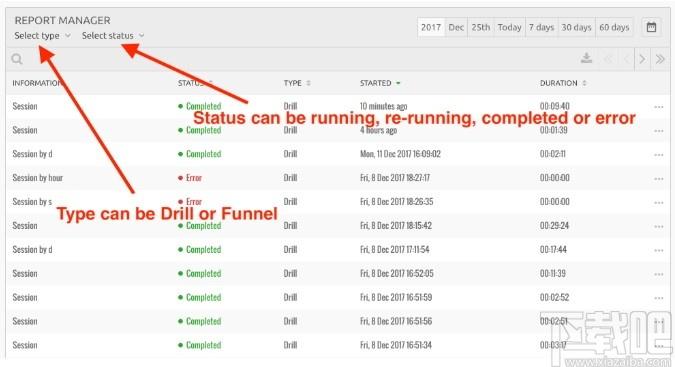Click the download export icon

586,58
